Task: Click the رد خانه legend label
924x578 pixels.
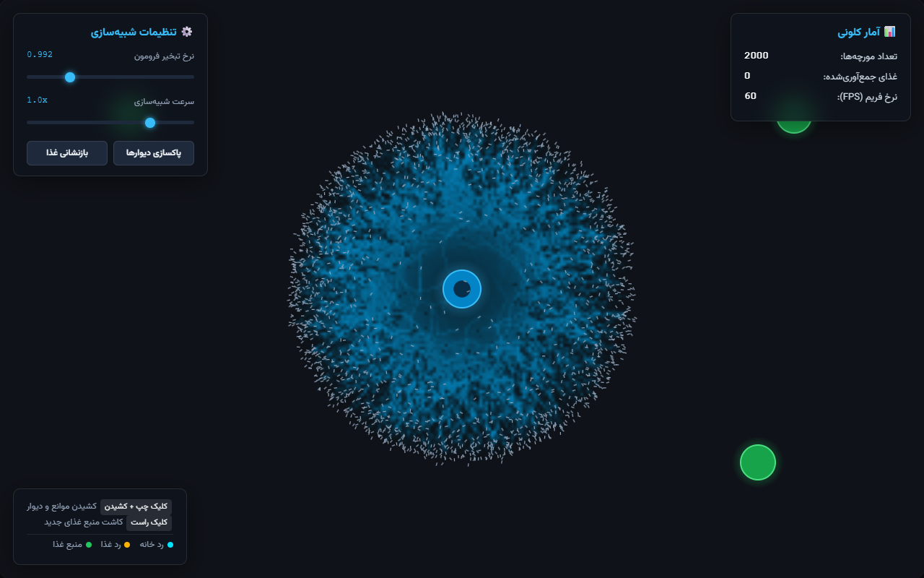Action: [152, 545]
